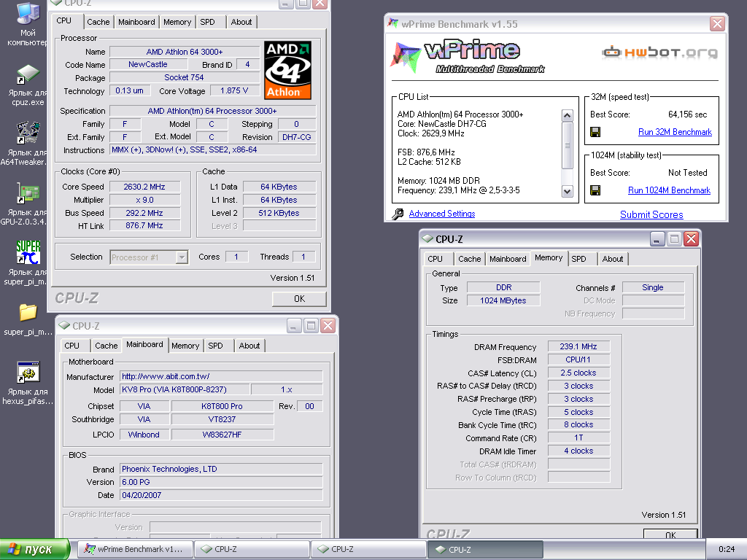Click the BIOS Date value 04/20/2007
Screen dimensions: 747x560
pyautogui.click(x=220, y=495)
